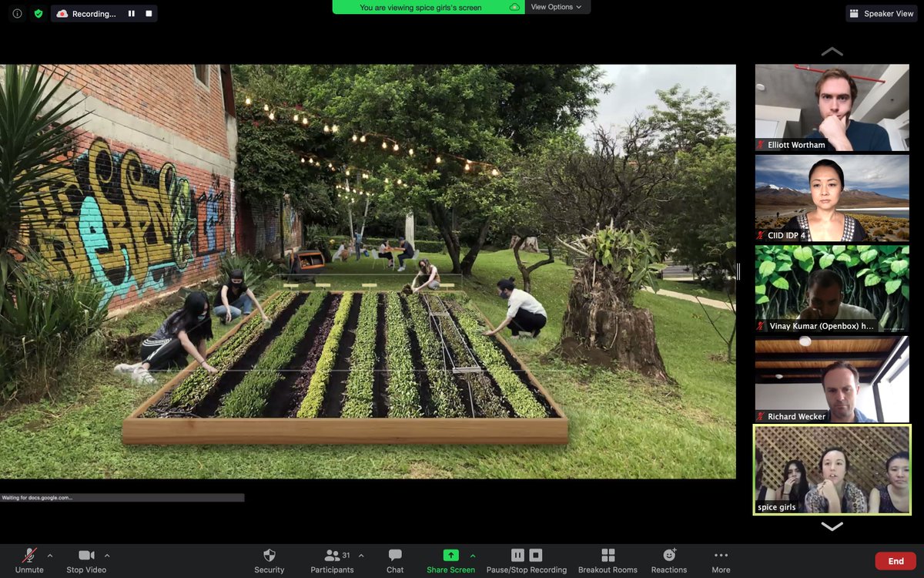Image resolution: width=924 pixels, height=578 pixels.
Task: Expand audio options arrow beside Unmute
Action: (x=50, y=555)
